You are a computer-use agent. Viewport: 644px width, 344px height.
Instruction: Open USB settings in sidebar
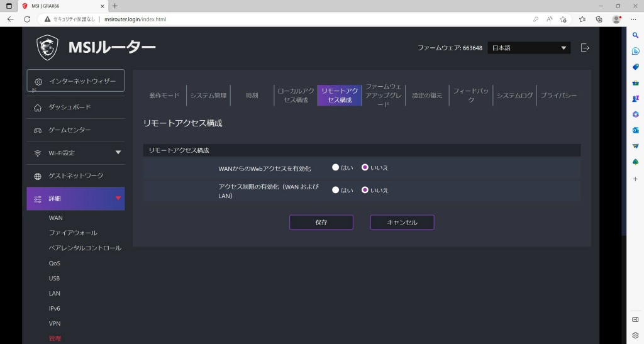[54, 279]
